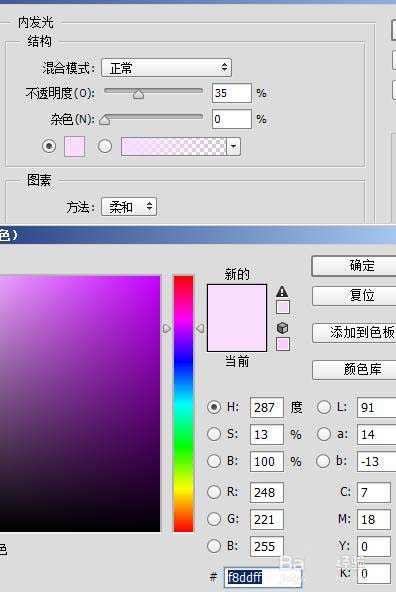Click the S saturation field showing 13
The image size is (396, 592).
267,434
